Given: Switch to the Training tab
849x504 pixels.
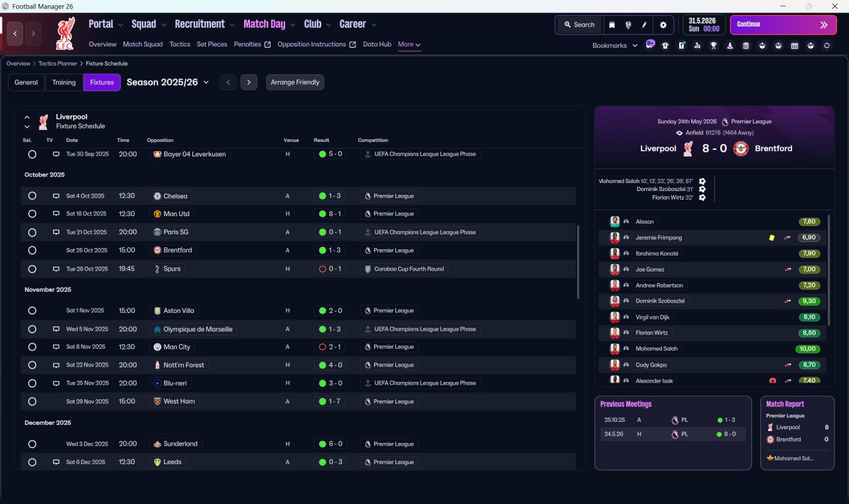Looking at the screenshot, I should coord(64,82).
